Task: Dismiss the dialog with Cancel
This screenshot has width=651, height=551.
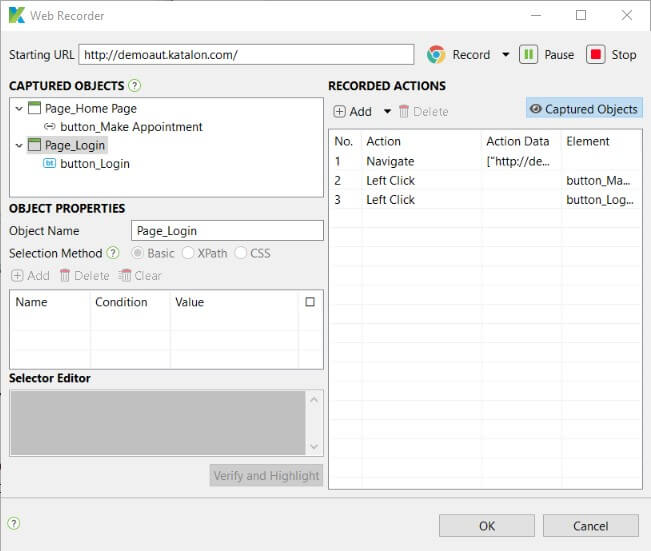Action: pos(590,526)
